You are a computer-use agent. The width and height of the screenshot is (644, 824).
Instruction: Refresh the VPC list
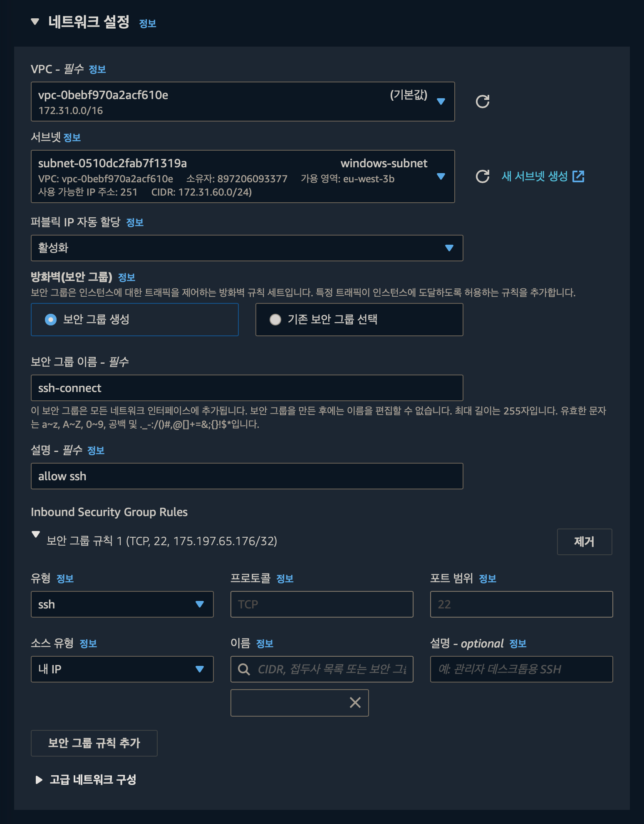point(482,102)
